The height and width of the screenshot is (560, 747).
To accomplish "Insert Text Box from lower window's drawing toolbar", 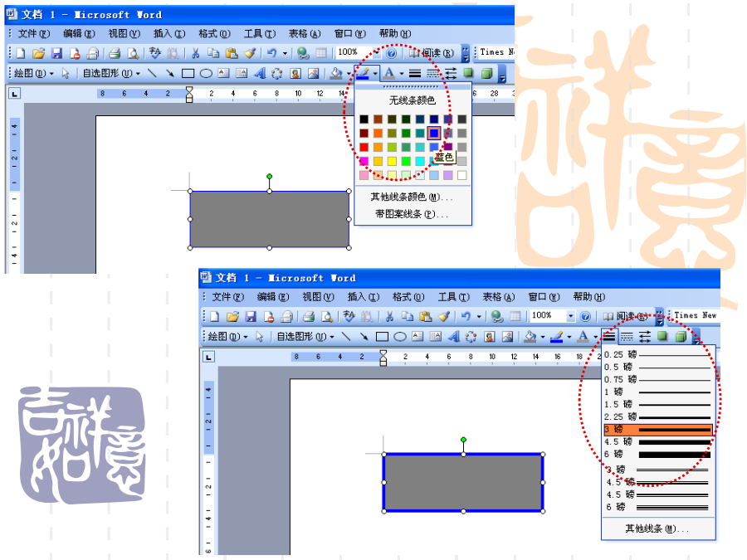I will pos(417,337).
